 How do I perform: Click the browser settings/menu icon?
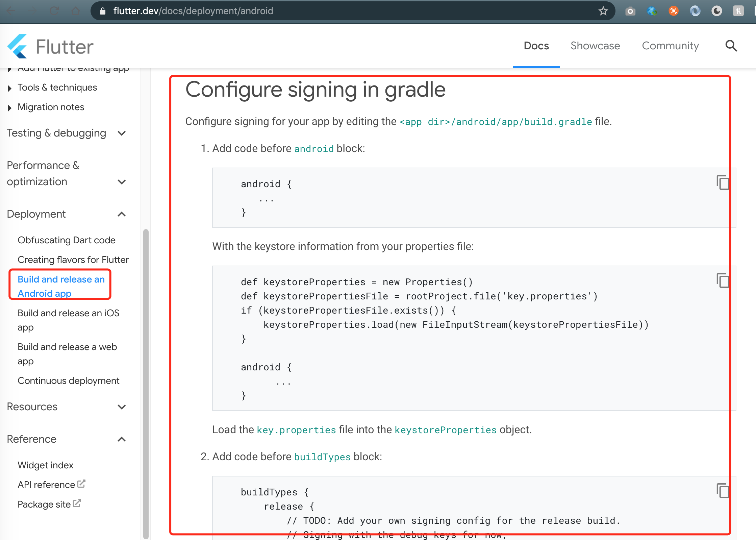[x=754, y=10]
